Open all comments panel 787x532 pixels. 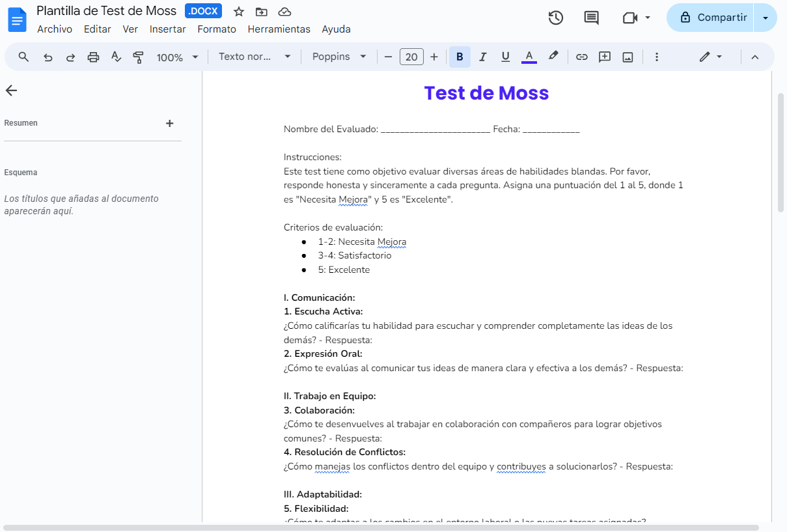click(591, 18)
